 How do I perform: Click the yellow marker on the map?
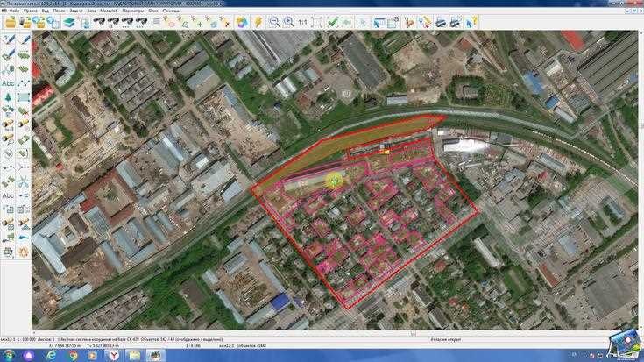[x=335, y=181]
